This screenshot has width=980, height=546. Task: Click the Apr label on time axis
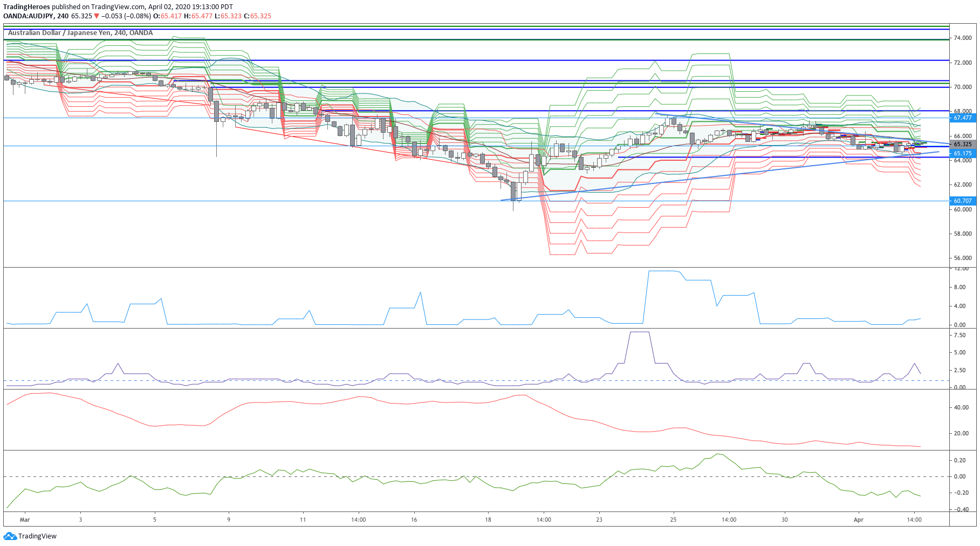pos(859,520)
